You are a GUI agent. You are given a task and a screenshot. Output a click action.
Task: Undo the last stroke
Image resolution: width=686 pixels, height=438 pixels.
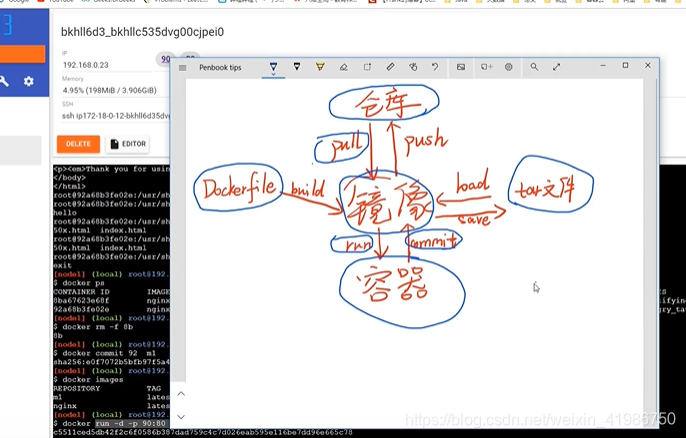coord(435,67)
